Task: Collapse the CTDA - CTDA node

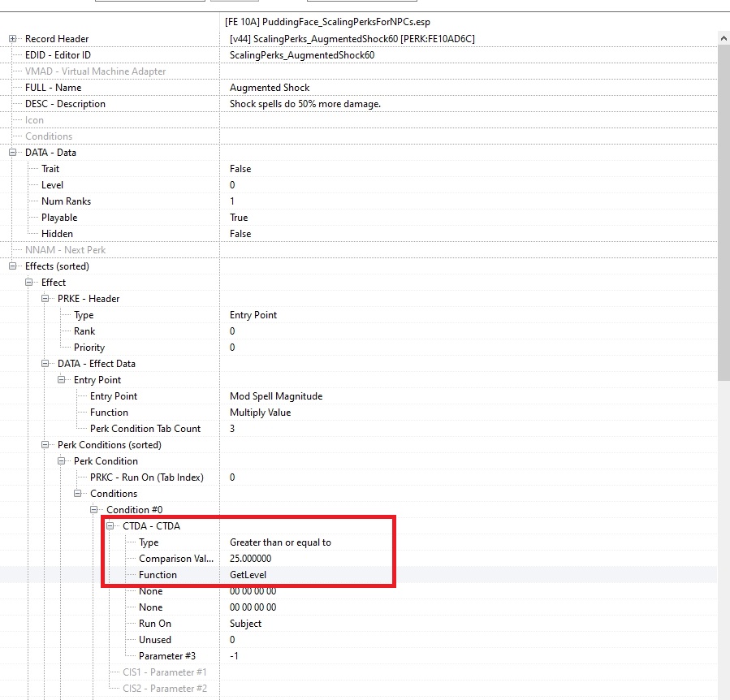Action: point(110,526)
